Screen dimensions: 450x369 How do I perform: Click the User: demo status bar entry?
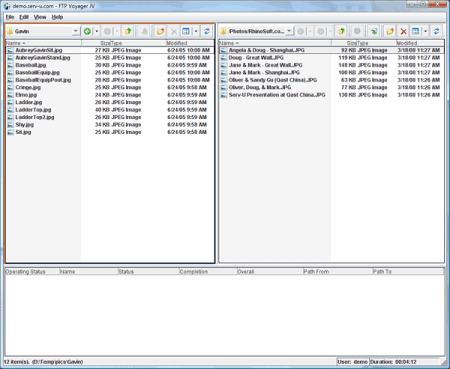(x=352, y=362)
